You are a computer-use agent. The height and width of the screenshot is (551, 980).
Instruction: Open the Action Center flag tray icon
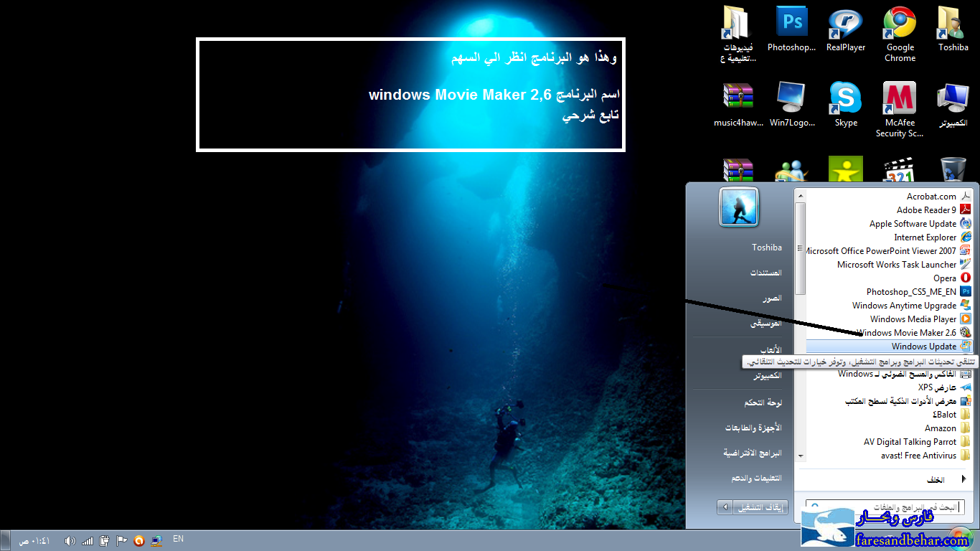[x=122, y=540]
